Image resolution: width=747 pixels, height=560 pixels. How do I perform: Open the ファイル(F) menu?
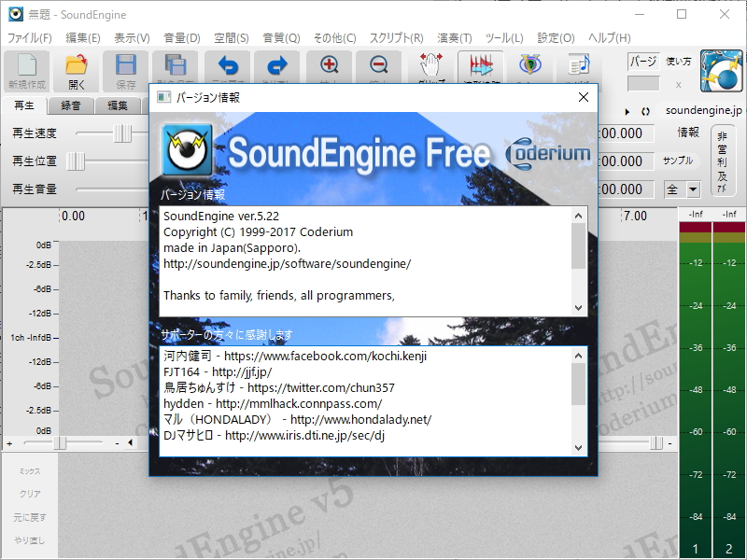pyautogui.click(x=30, y=38)
